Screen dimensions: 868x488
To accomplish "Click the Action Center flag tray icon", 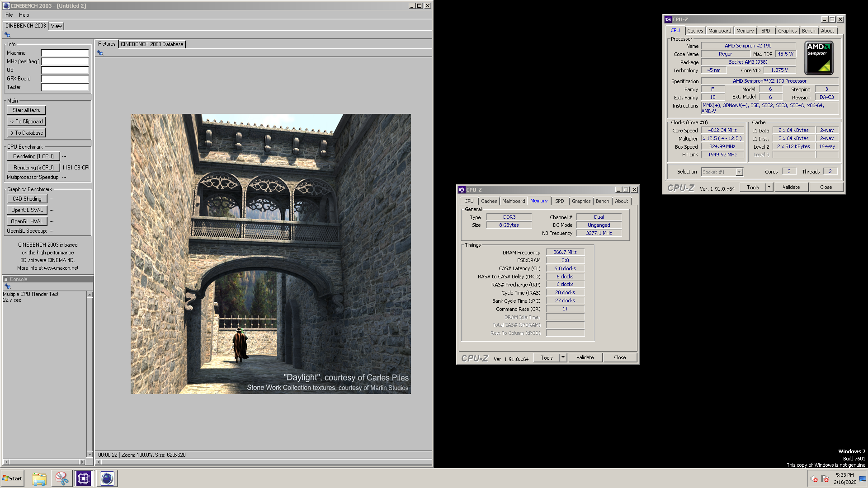I will [x=825, y=479].
